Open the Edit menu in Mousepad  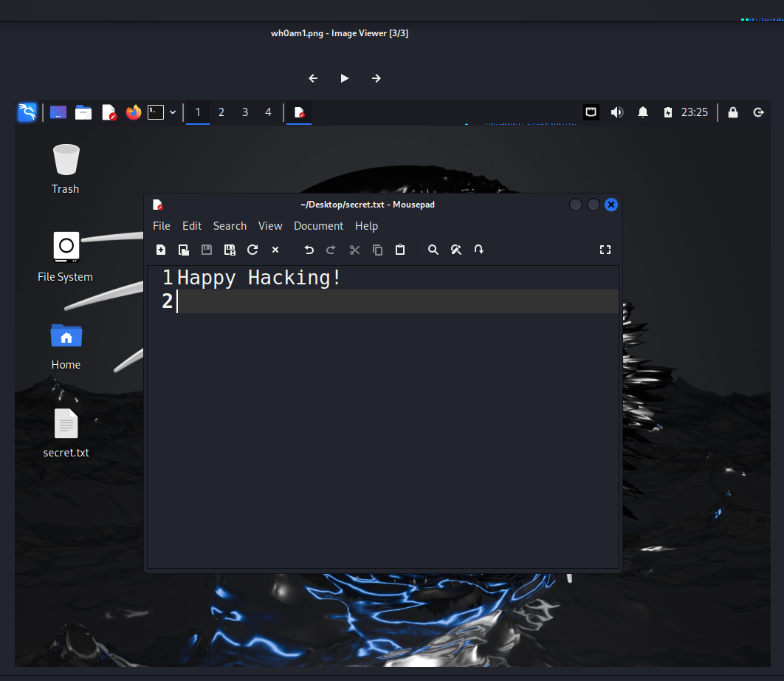click(x=192, y=226)
